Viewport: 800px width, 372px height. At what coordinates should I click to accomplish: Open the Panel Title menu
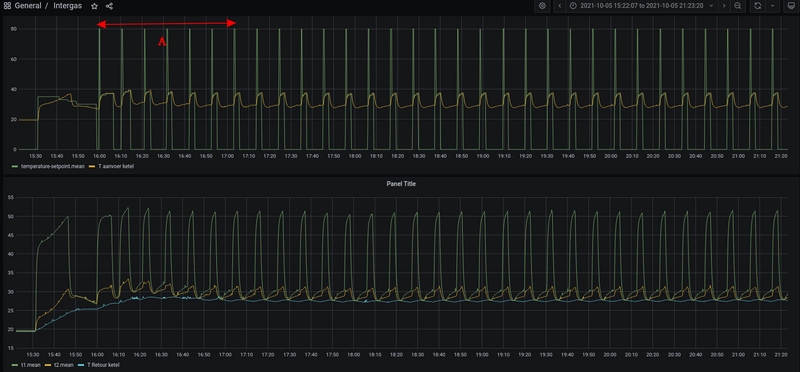coord(401,184)
